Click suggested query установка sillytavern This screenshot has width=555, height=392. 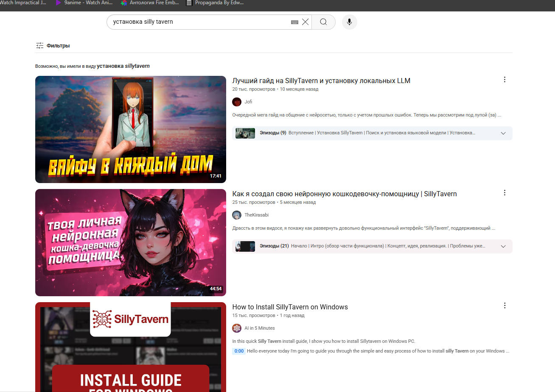[x=123, y=66]
